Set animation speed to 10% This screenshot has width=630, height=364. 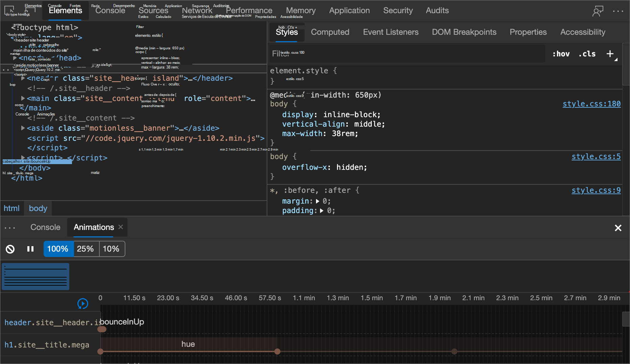point(111,249)
